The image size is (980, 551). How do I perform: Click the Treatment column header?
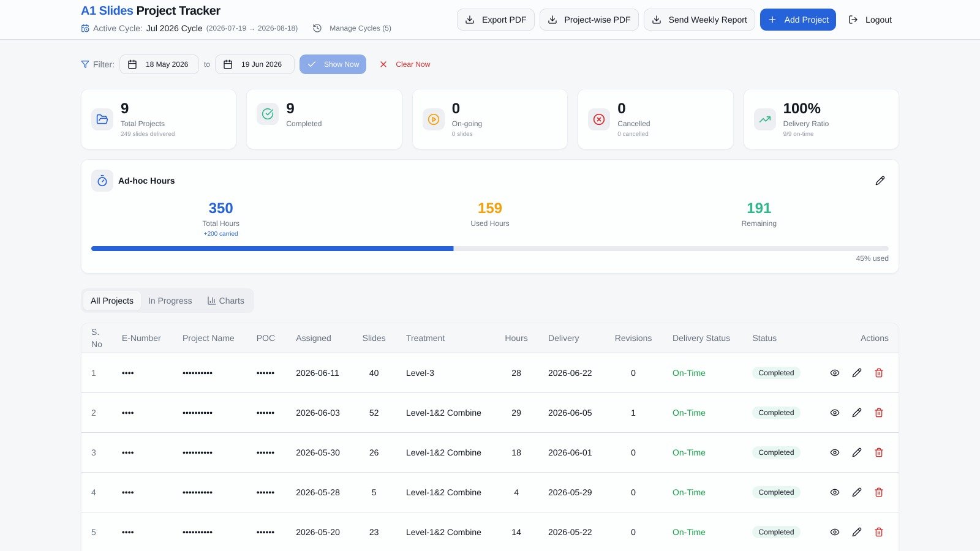(x=425, y=338)
